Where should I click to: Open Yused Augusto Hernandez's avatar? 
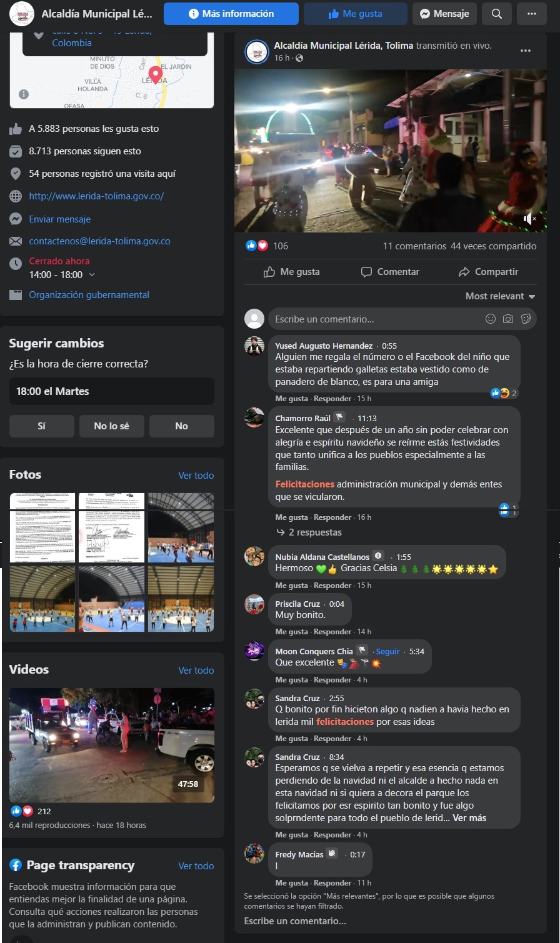pos(254,346)
